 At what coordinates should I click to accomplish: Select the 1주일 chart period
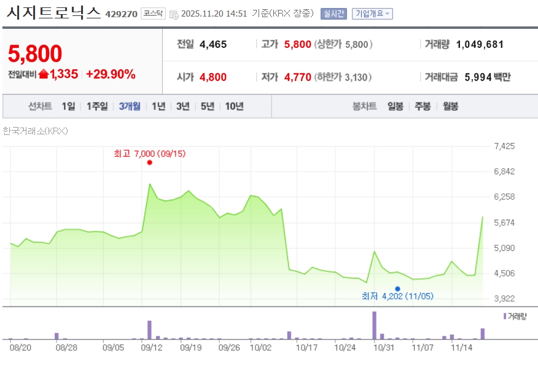click(x=97, y=106)
